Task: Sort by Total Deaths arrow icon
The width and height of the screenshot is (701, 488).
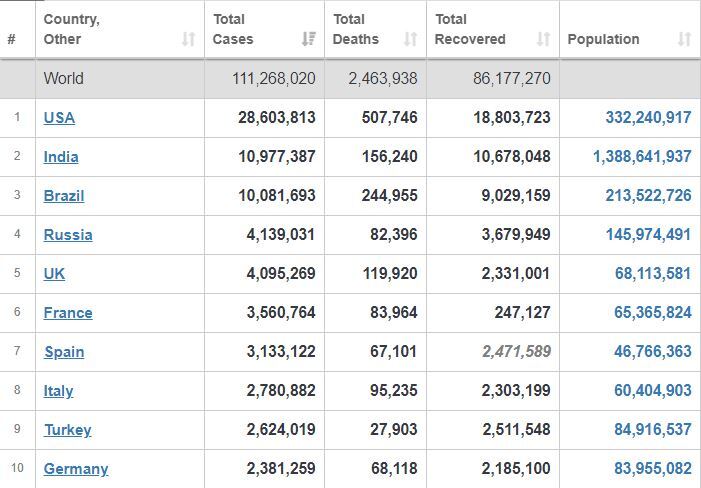Action: click(x=410, y=39)
